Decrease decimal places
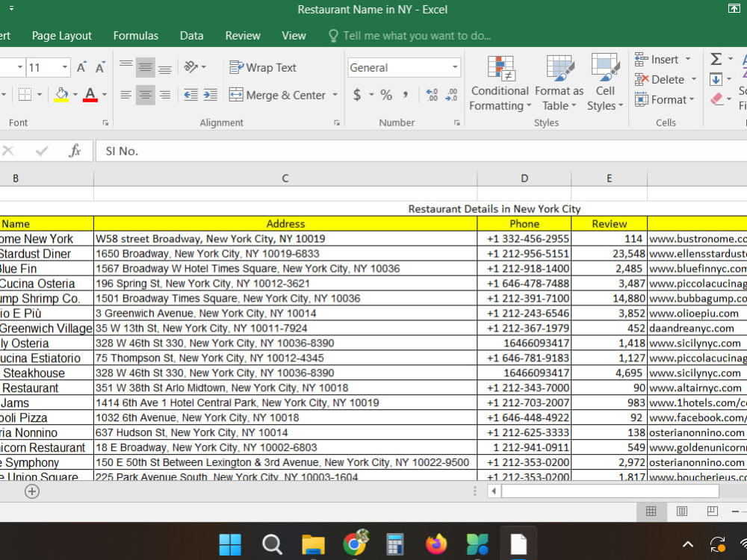 [x=451, y=95]
